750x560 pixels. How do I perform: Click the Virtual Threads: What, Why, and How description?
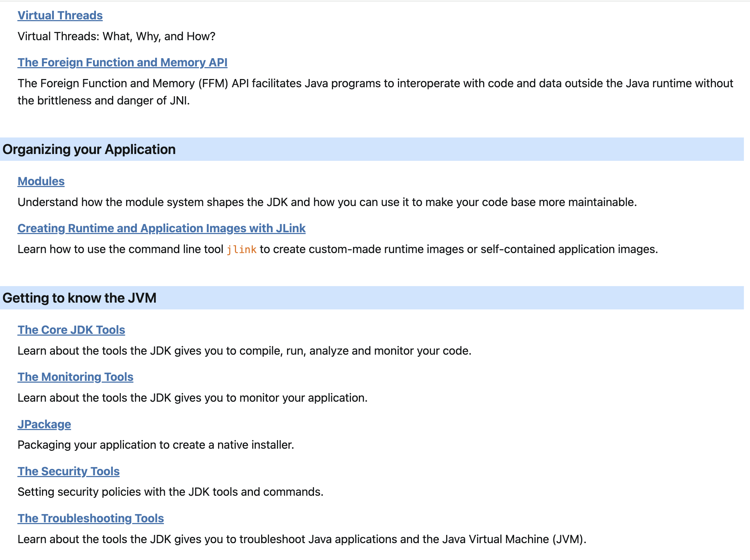click(116, 36)
